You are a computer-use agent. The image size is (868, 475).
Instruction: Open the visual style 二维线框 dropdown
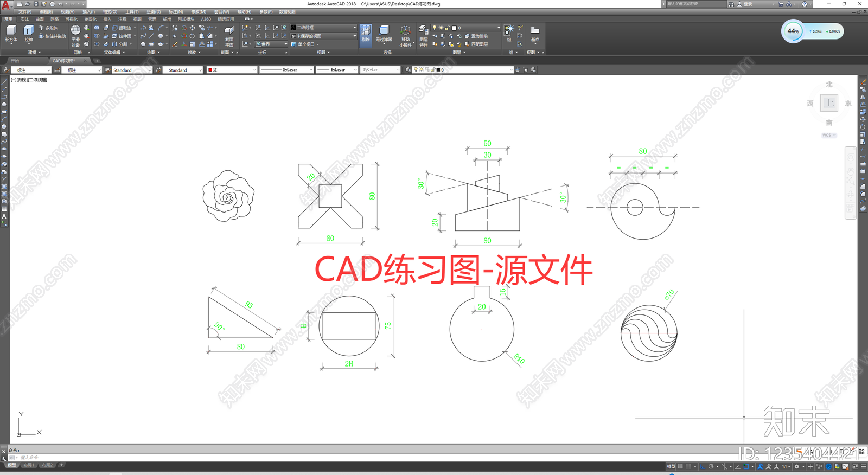[324, 28]
